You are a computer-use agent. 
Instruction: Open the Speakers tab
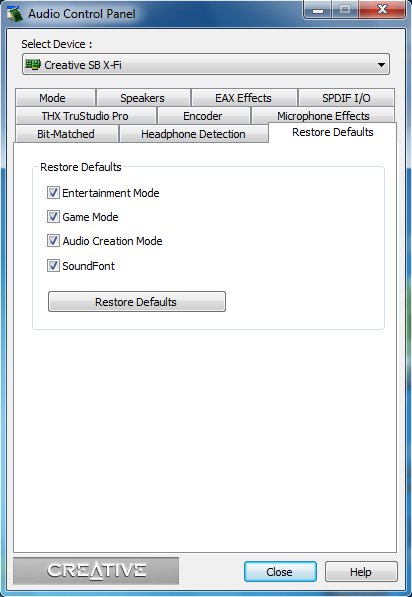143,98
